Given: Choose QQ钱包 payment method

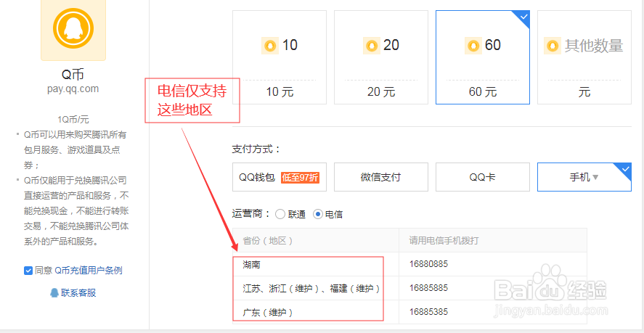Looking at the screenshot, I should [x=280, y=177].
